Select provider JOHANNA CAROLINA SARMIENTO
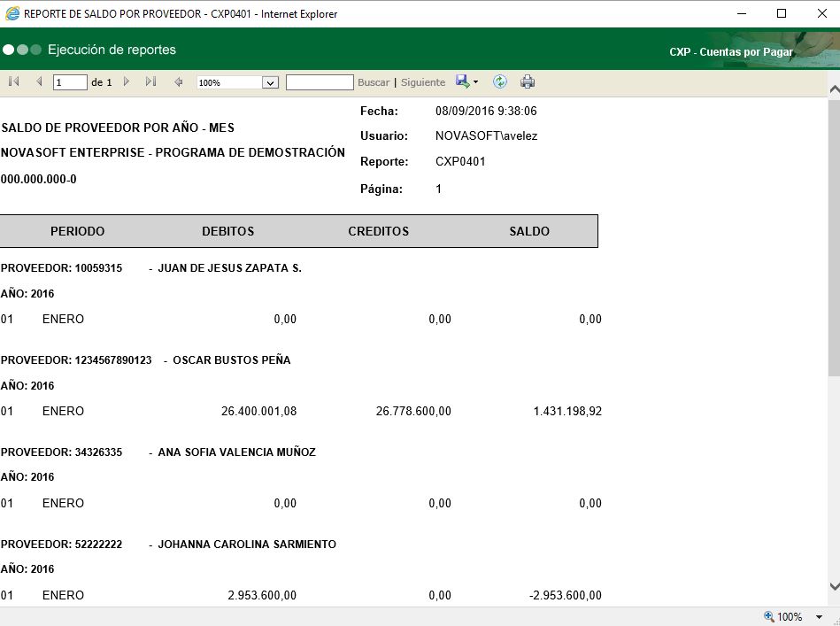Image resolution: width=840 pixels, height=626 pixels. [x=247, y=544]
